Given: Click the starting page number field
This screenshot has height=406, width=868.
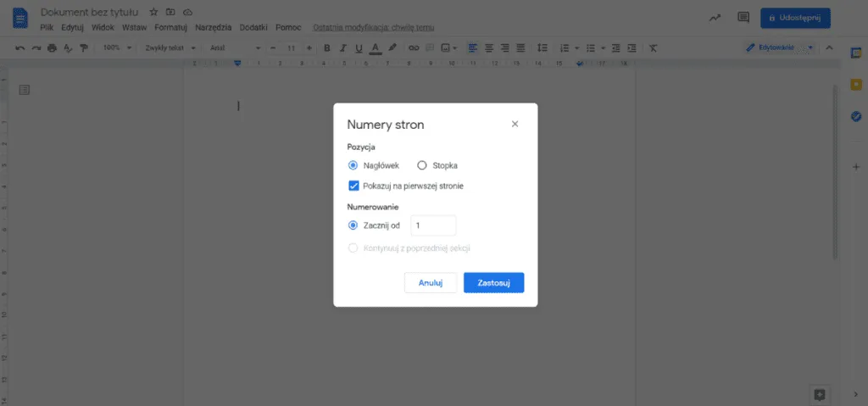Looking at the screenshot, I should point(433,225).
